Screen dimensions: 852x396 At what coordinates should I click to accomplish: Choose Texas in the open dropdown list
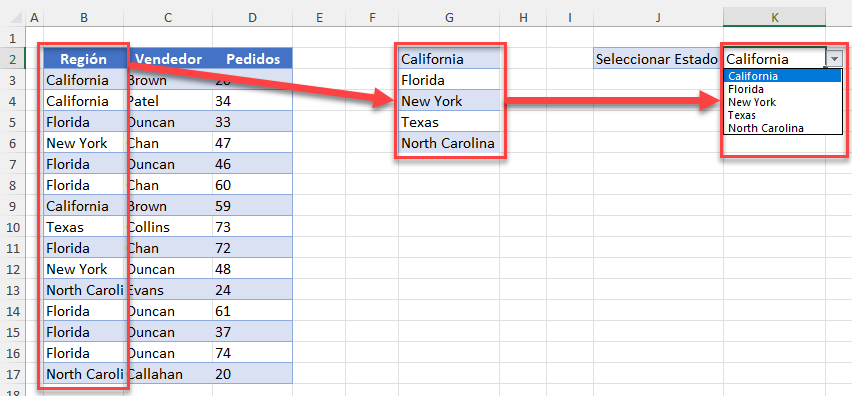[x=782, y=115]
